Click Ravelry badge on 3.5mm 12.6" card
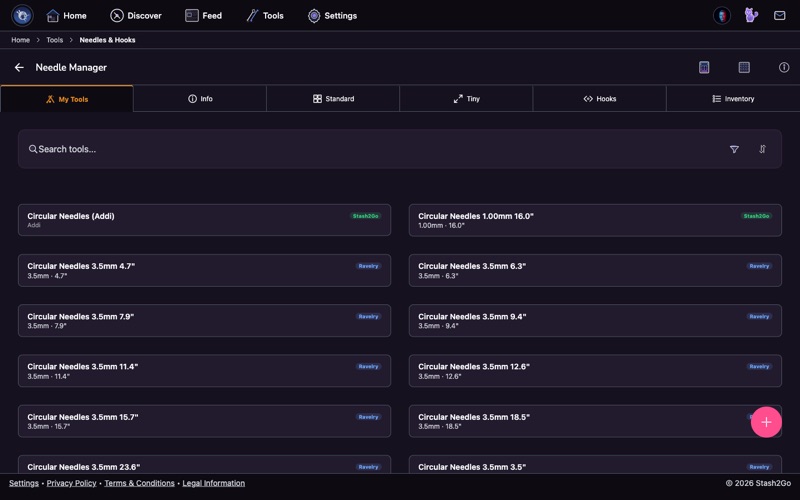The height and width of the screenshot is (500, 800). coord(759,366)
